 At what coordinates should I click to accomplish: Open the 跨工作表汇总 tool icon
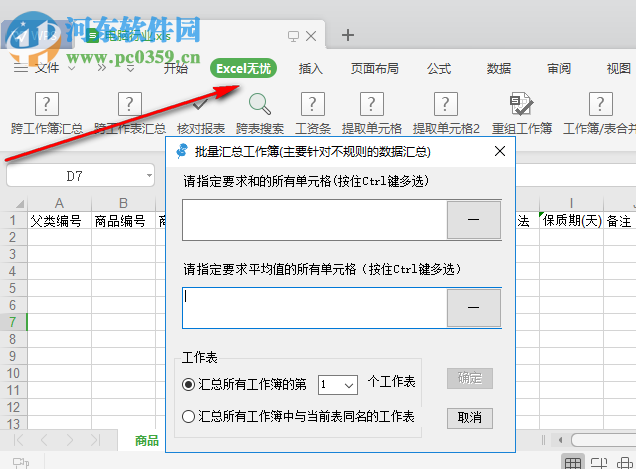(129, 104)
